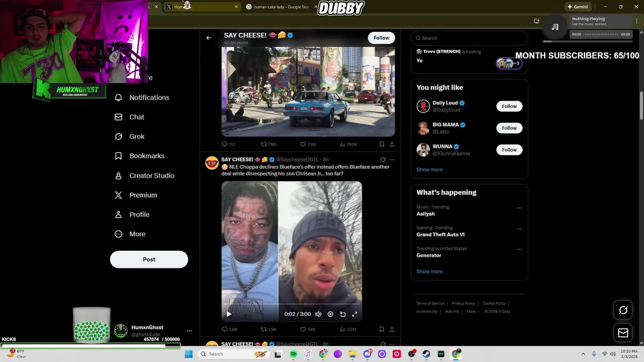Bookmark the post with 180K views

[x=382, y=144]
